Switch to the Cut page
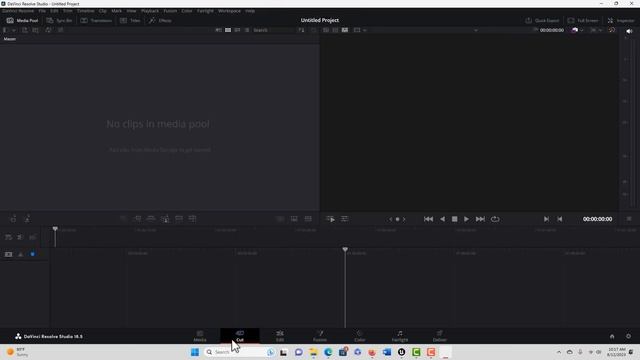Image resolution: width=640 pixels, height=360 pixels. 240,336
